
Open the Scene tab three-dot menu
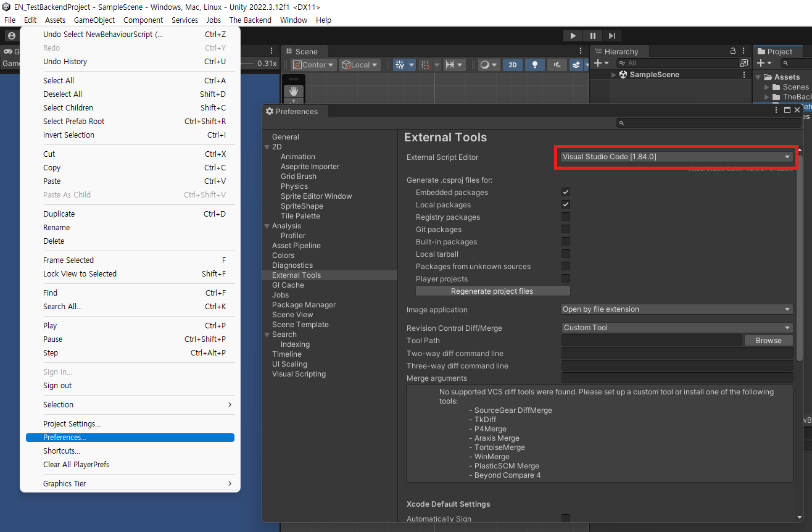[581, 51]
